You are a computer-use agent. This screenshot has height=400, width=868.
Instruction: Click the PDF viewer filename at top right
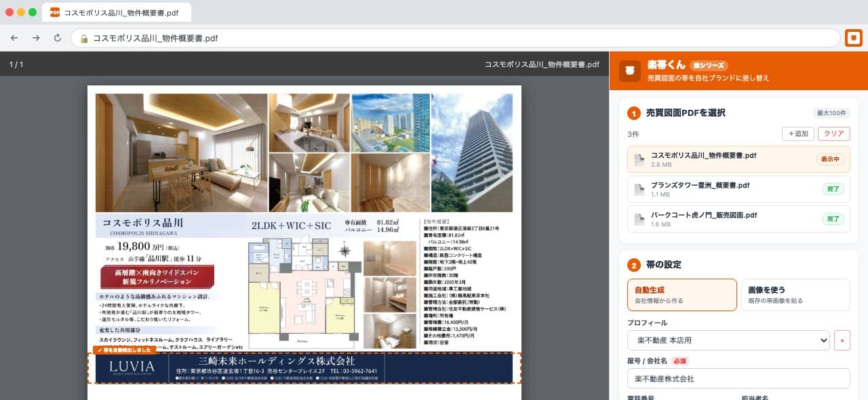pyautogui.click(x=542, y=64)
